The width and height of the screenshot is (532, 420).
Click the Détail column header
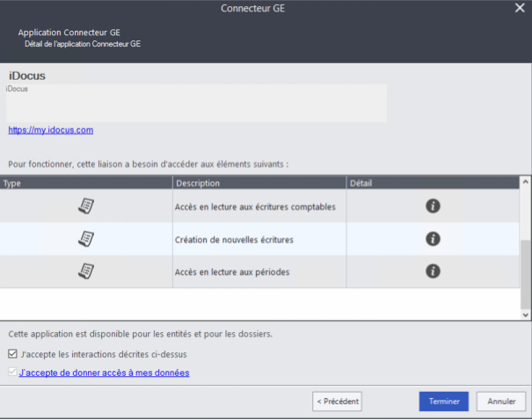click(433, 183)
